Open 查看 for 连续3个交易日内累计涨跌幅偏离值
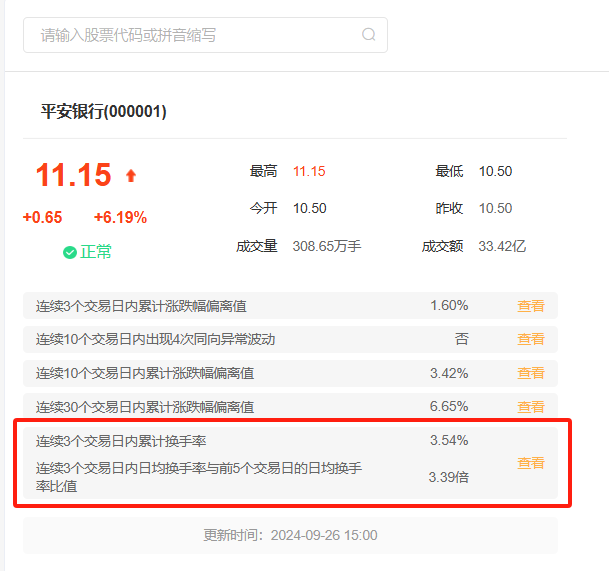609x571 pixels. [531, 306]
